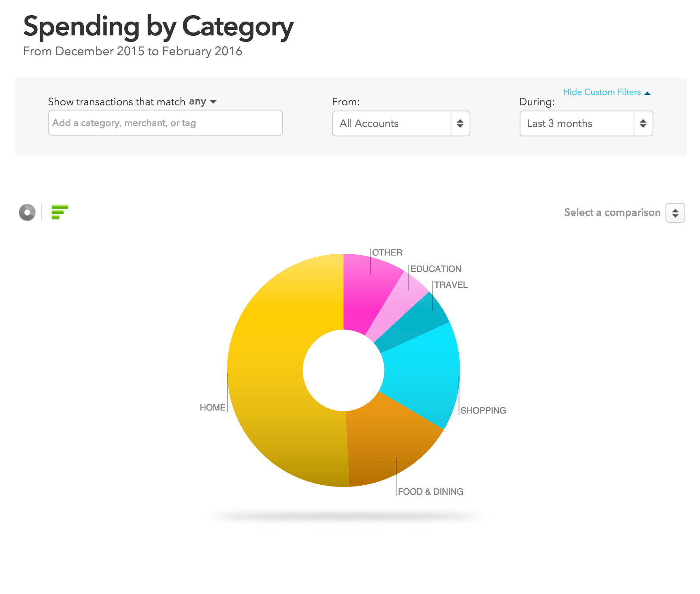Viewport: 700px width, 594px height.
Task: Open the 'any' match type dropdown
Action: tap(202, 102)
